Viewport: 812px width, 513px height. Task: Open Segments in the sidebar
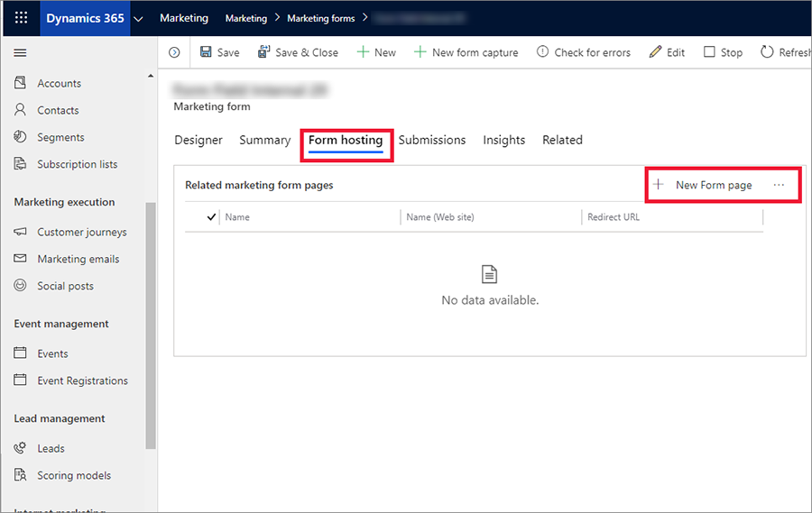[x=60, y=137]
